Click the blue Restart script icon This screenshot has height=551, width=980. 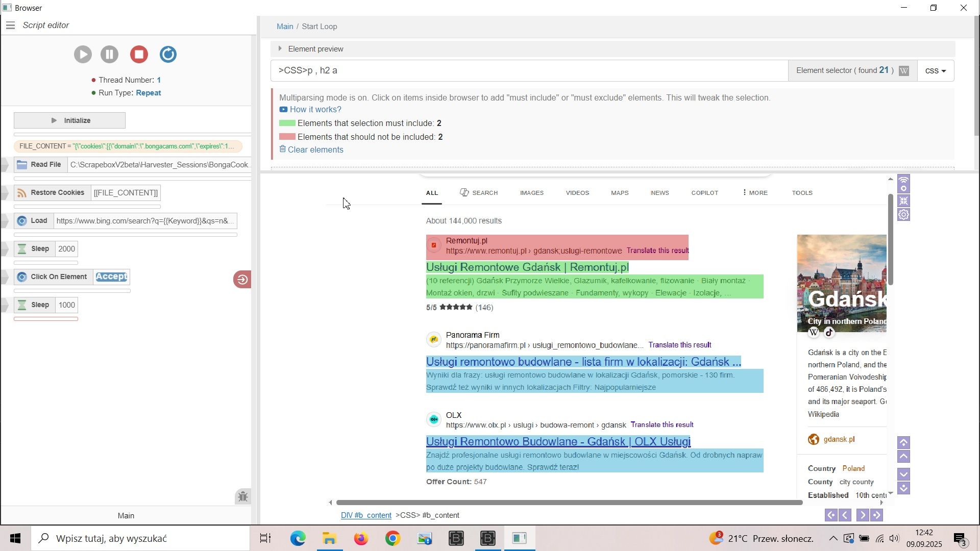pyautogui.click(x=168, y=55)
